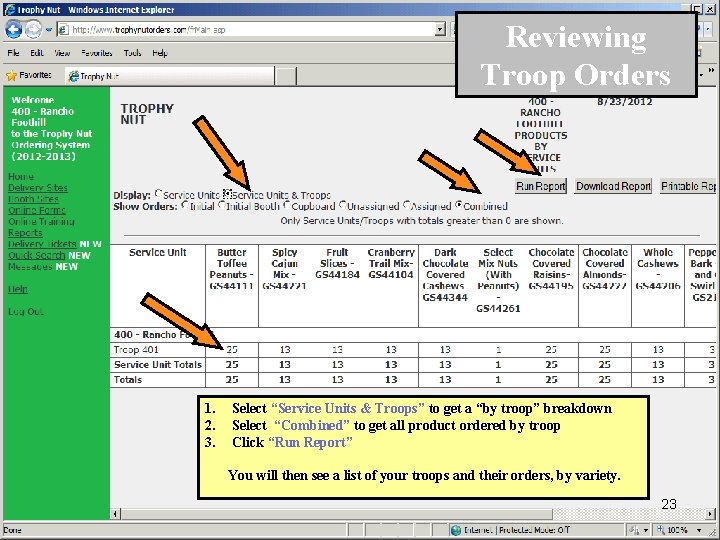Click Spicy Cajun Mix column header
The height and width of the screenshot is (540, 720).
(284, 269)
